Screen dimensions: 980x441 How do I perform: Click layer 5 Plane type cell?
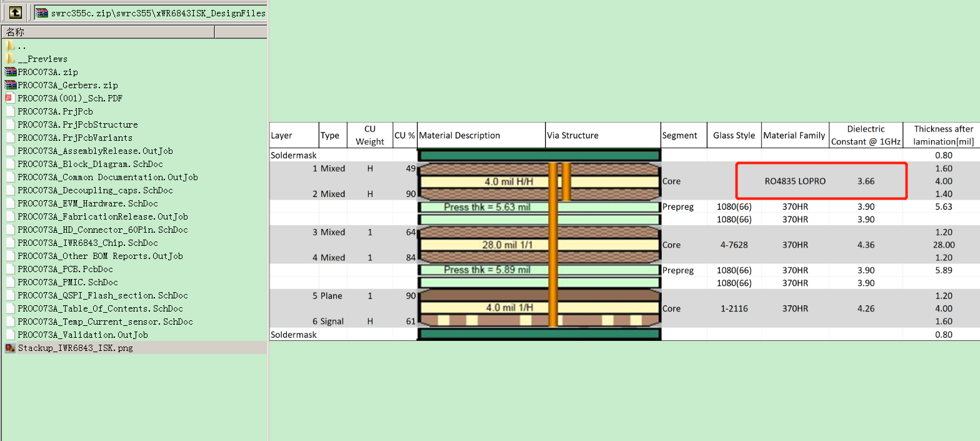pos(332,296)
